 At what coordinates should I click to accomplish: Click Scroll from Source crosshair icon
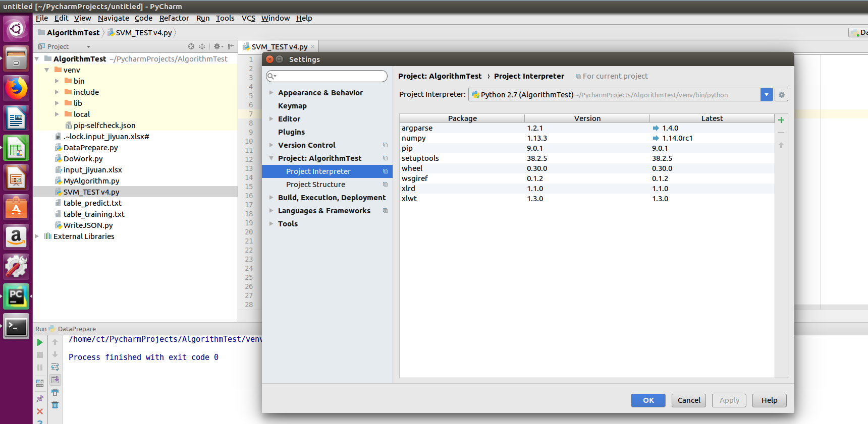coord(191,46)
